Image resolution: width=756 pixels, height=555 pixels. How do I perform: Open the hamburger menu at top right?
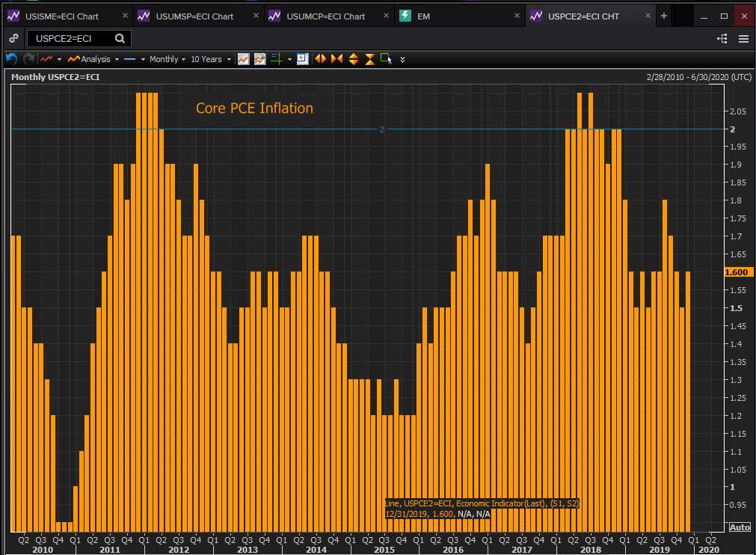click(x=743, y=39)
